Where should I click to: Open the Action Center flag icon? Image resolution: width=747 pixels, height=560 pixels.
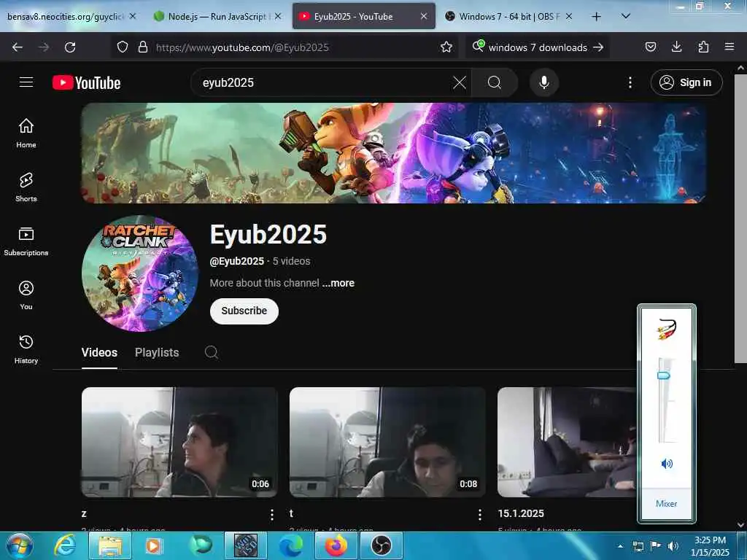[656, 546]
